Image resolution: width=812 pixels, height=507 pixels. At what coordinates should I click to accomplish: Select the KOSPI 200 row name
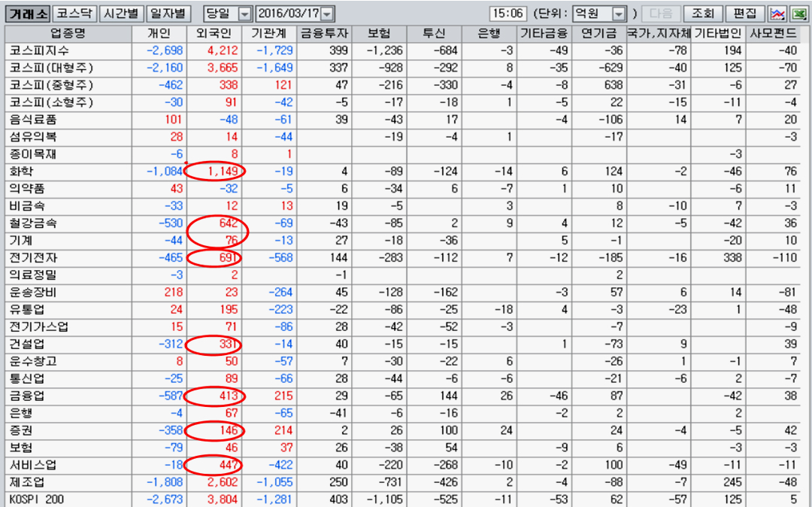pos(33,499)
